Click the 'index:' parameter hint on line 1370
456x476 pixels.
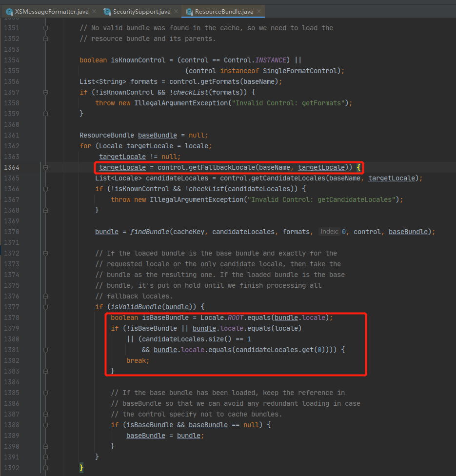[x=329, y=232]
